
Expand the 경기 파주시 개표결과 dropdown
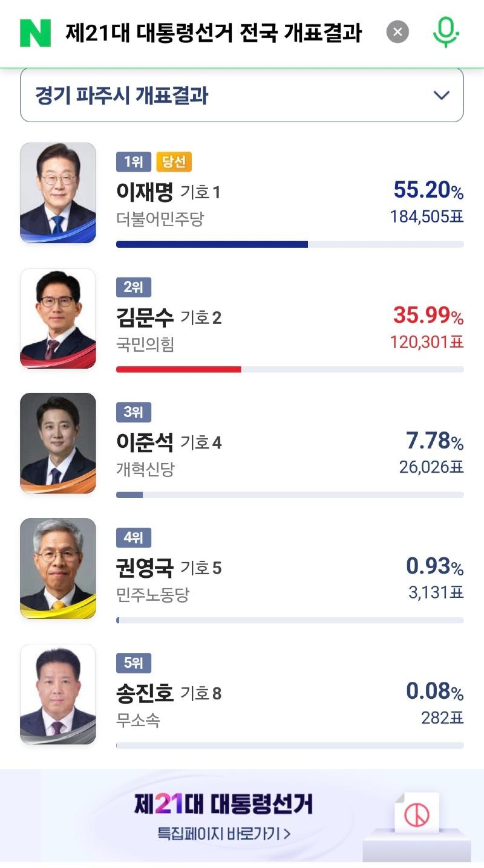(242, 94)
